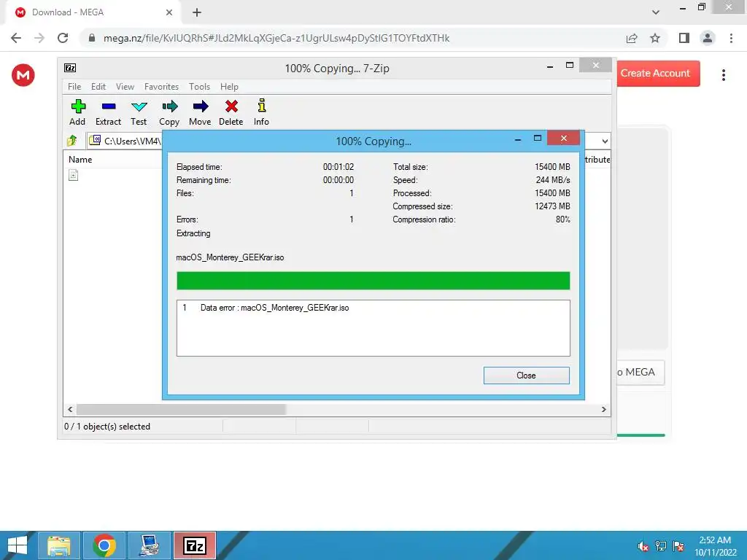Viewport: 747px width, 560px height.
Task: Click the Action Center flag tray icon
Action: [678, 545]
